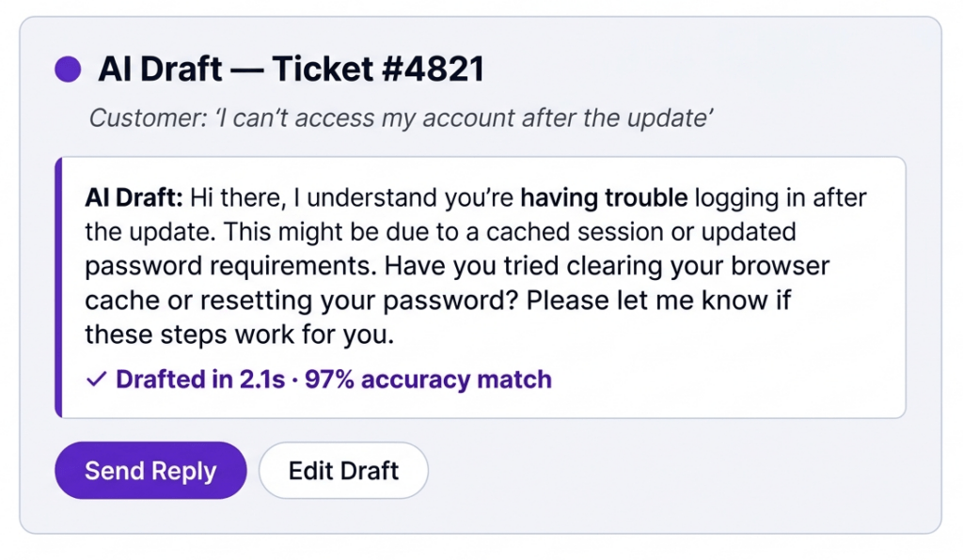Viewport: 963px width, 560px height.
Task: Open the Edit Draft button
Action: coord(343,470)
